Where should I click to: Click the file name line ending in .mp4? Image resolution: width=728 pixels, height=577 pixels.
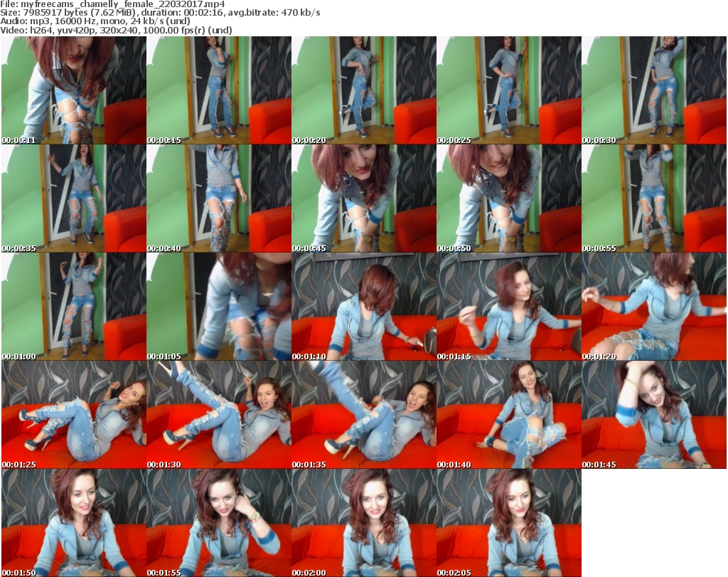pyautogui.click(x=112, y=4)
